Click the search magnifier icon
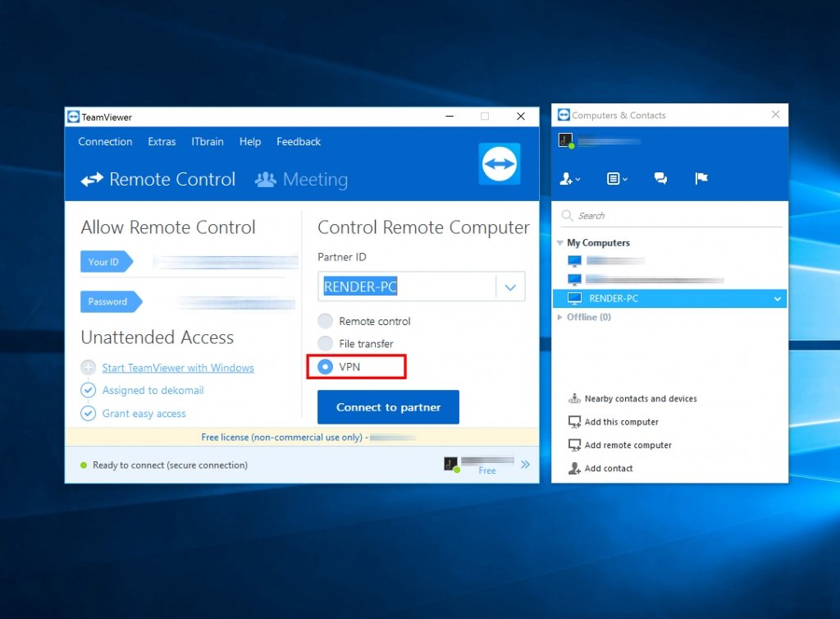 pos(567,215)
